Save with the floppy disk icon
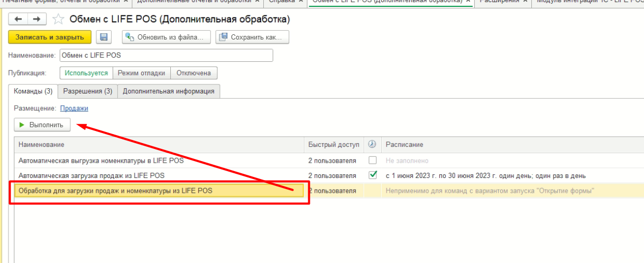The height and width of the screenshot is (263, 644). pyautogui.click(x=103, y=37)
